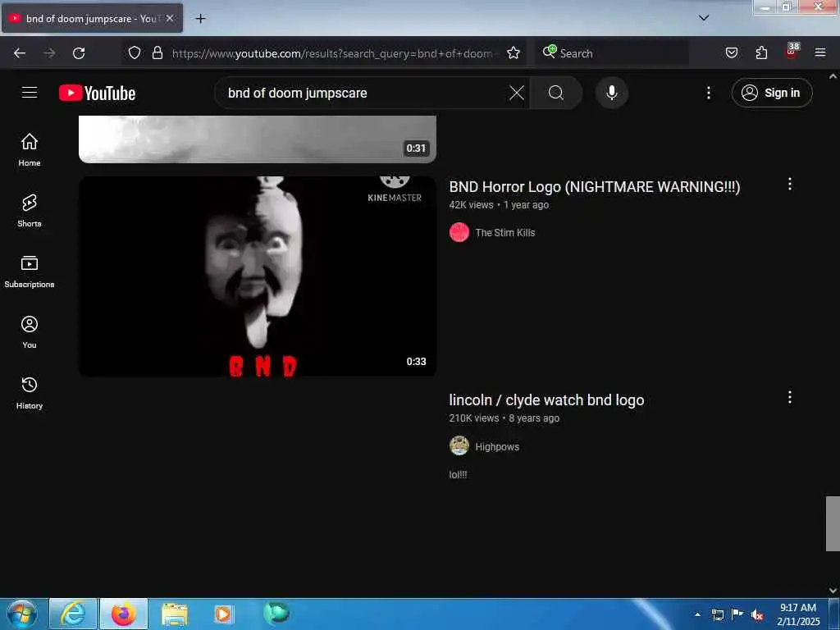Screen dimensions: 840x630
Task: Click the scrollbar up arrow
Action: [833, 76]
